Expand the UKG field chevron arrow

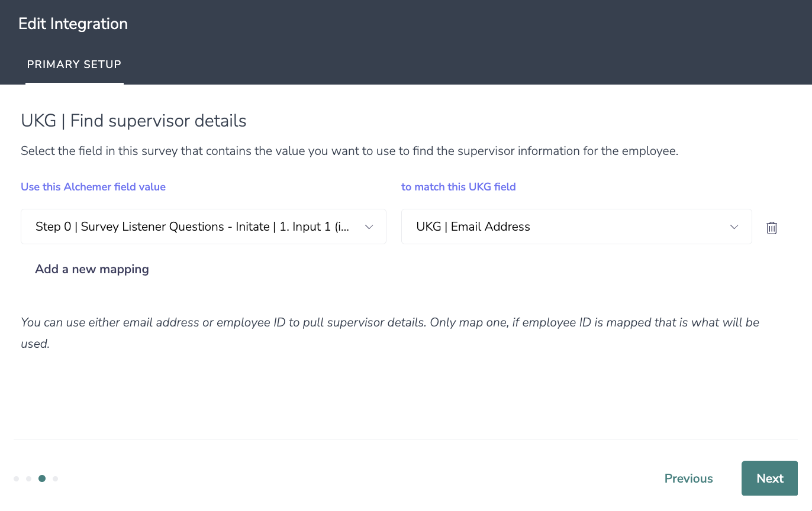tap(734, 227)
